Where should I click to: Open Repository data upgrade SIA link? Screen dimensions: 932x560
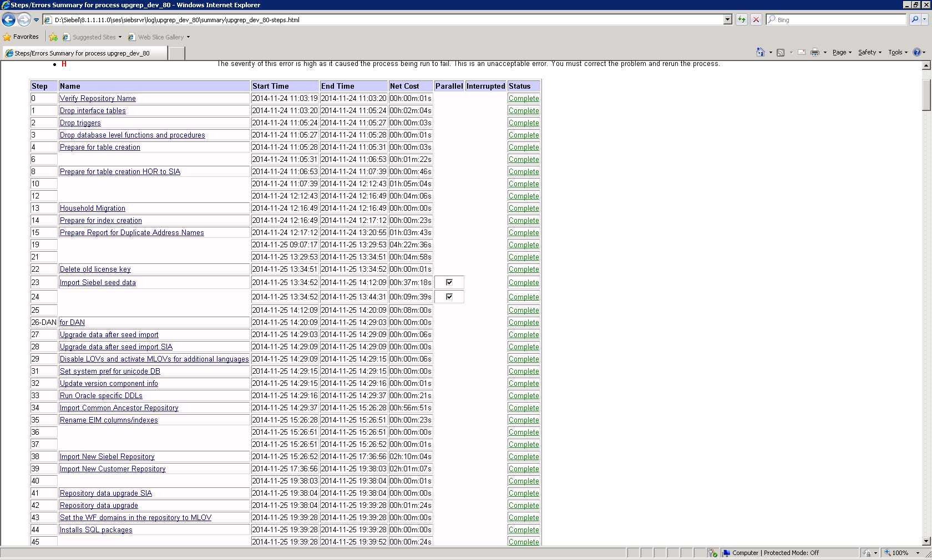point(106,493)
